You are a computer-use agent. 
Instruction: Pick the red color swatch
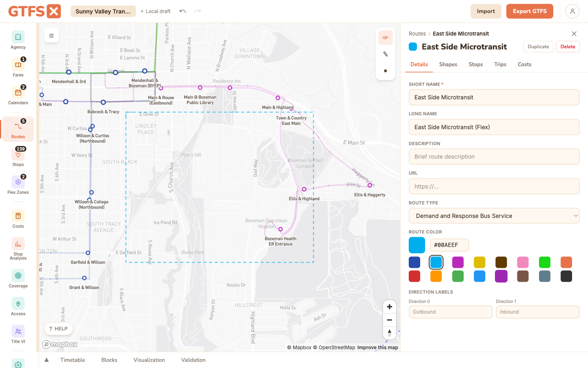coord(414,276)
